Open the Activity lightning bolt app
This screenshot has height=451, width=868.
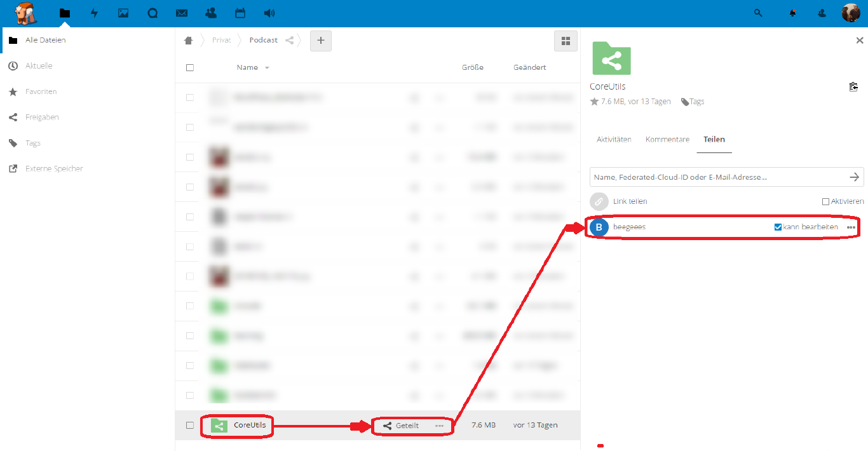pos(95,13)
